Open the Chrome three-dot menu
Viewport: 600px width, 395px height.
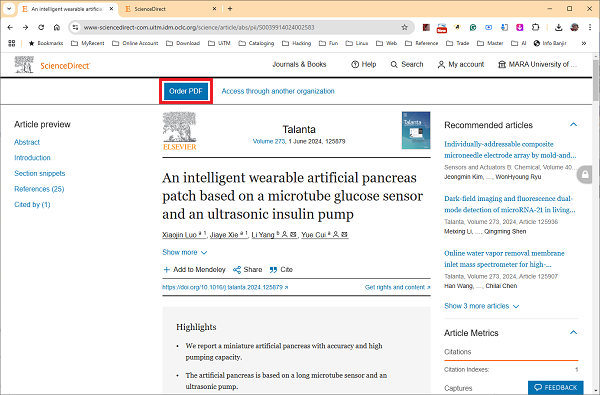(x=590, y=27)
